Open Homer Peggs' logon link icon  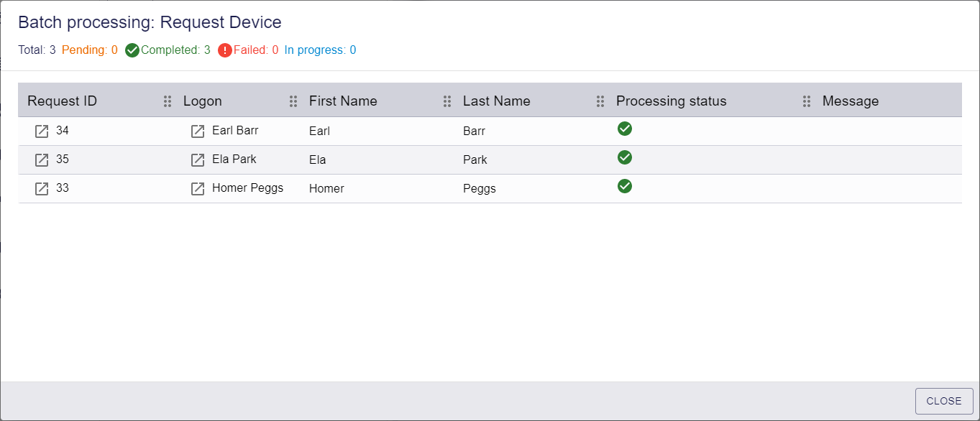[198, 189]
